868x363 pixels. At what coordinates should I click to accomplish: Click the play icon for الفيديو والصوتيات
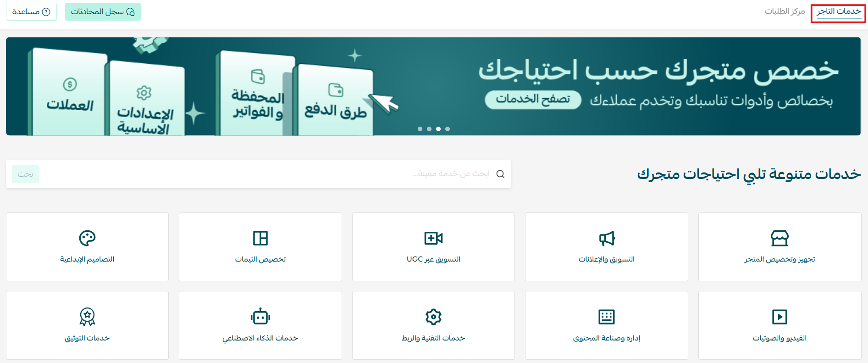[780, 317]
